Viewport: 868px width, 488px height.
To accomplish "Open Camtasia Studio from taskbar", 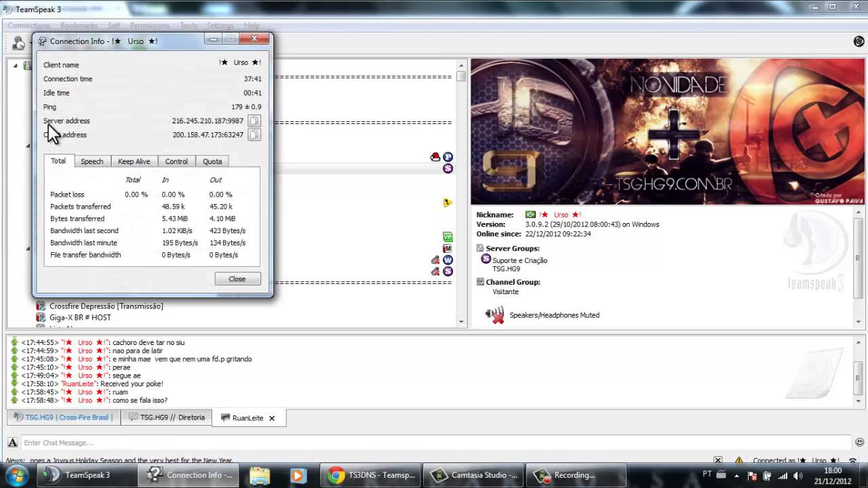I will point(475,475).
